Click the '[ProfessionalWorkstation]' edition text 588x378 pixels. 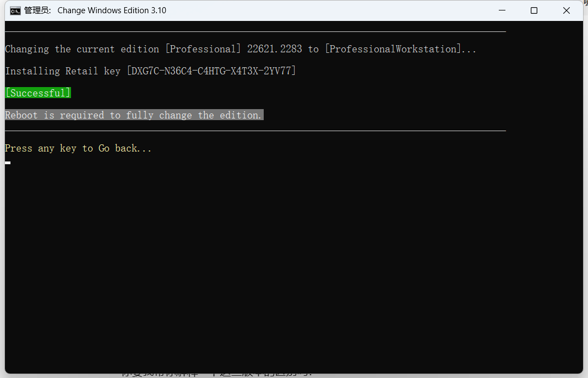393,49
